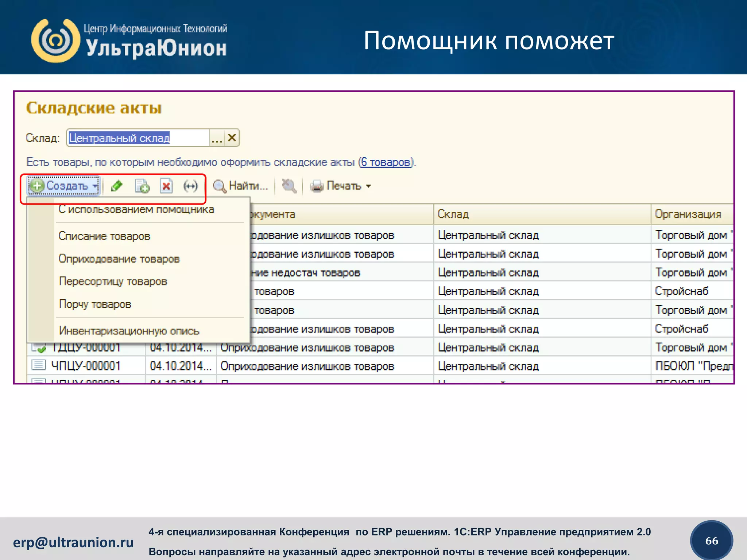Select Оприходование товаров menu item
This screenshot has width=747, height=560.
click(x=119, y=258)
